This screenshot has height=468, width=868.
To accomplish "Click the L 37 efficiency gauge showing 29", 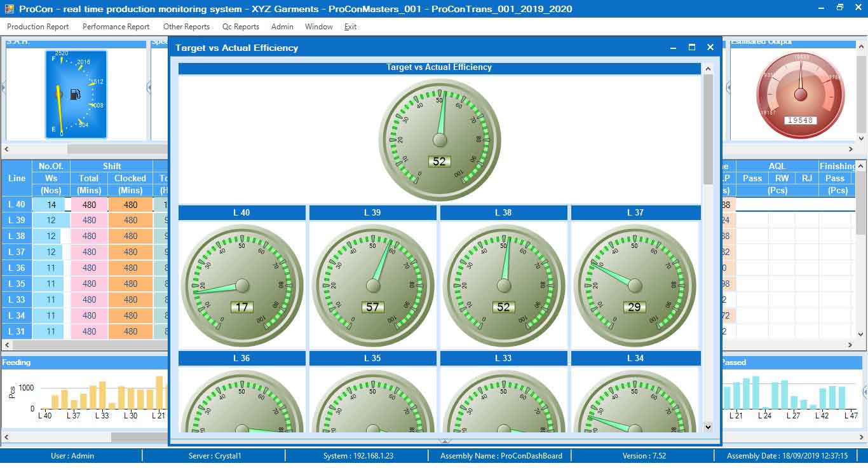I will 635,285.
